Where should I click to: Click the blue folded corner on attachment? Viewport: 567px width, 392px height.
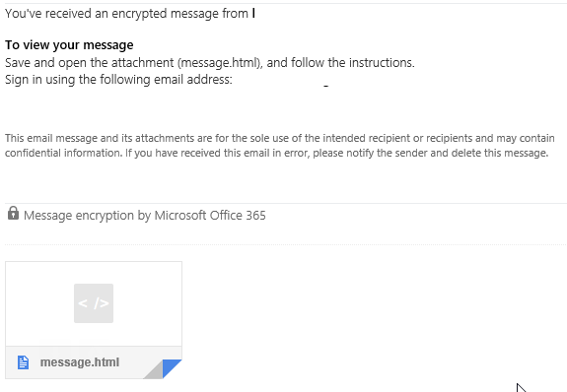point(172,368)
